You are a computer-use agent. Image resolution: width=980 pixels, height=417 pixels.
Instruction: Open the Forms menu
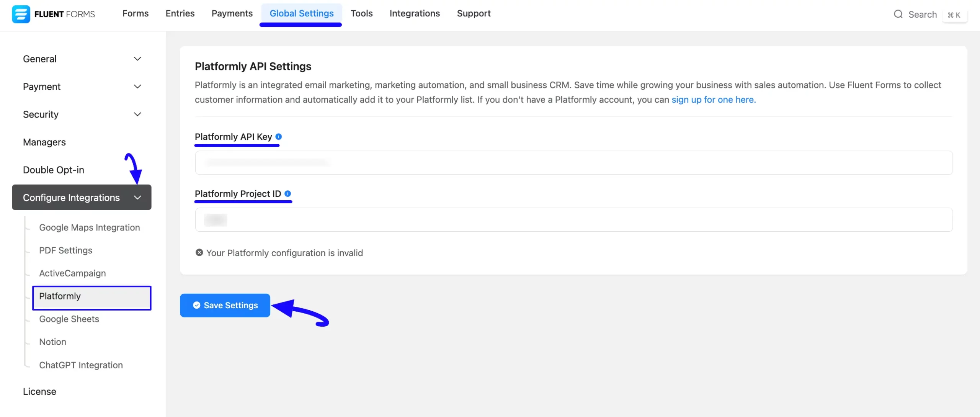coord(136,13)
